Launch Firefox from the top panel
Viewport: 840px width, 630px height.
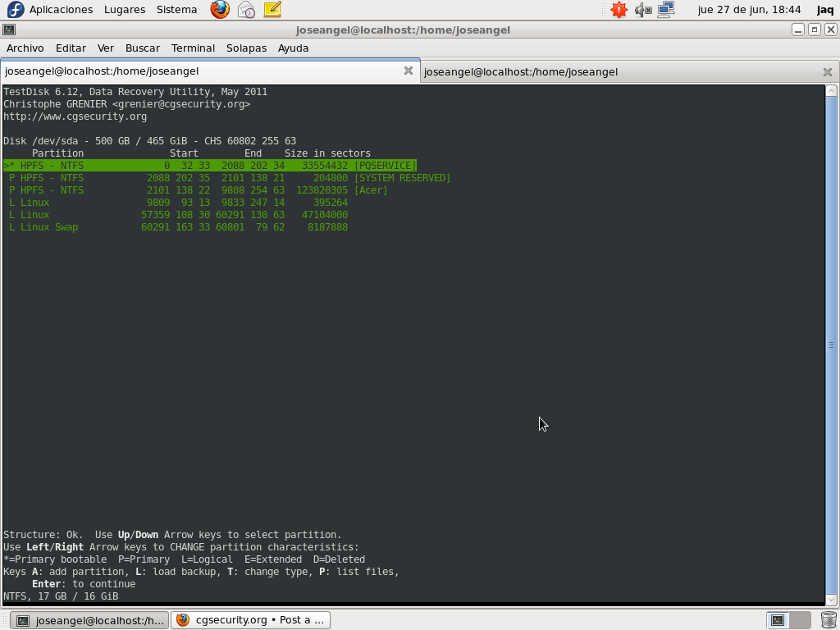(220, 10)
